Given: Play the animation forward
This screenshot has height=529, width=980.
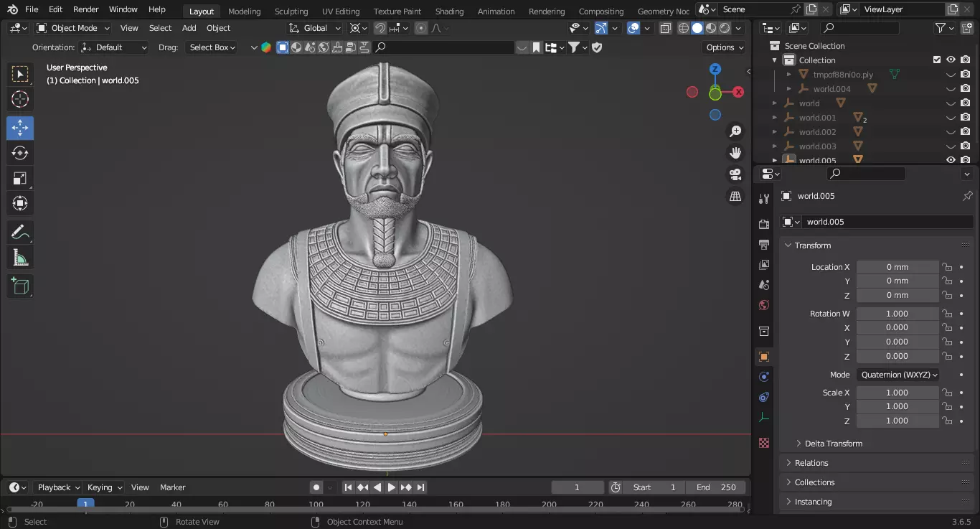Looking at the screenshot, I should tap(392, 487).
